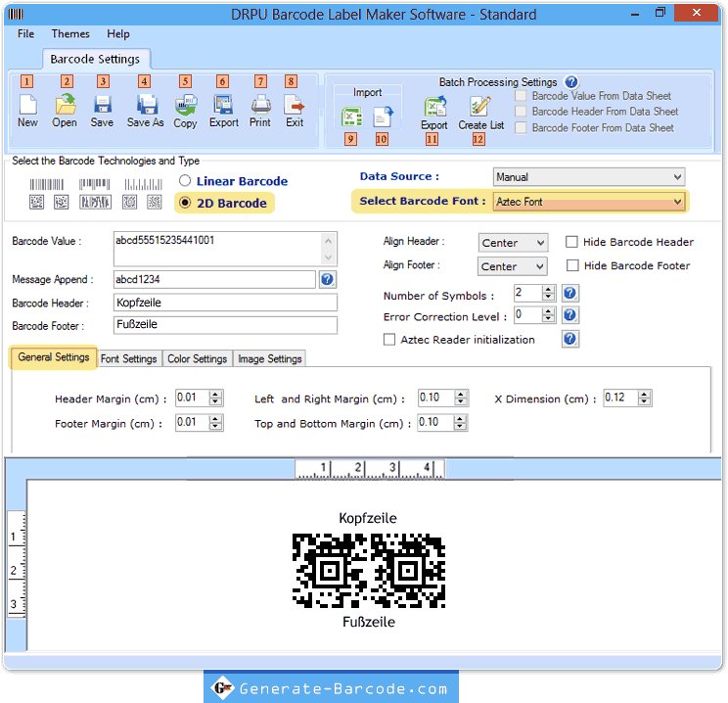Open help for Number of Symbols
This screenshot has width=728, height=703.
tap(569, 293)
